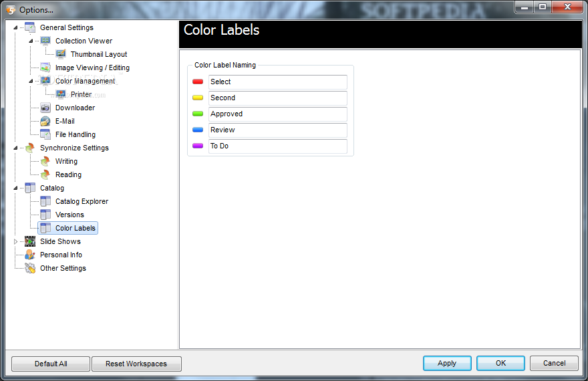Select the Downloader settings entry
This screenshot has height=381, width=588.
pyautogui.click(x=75, y=108)
